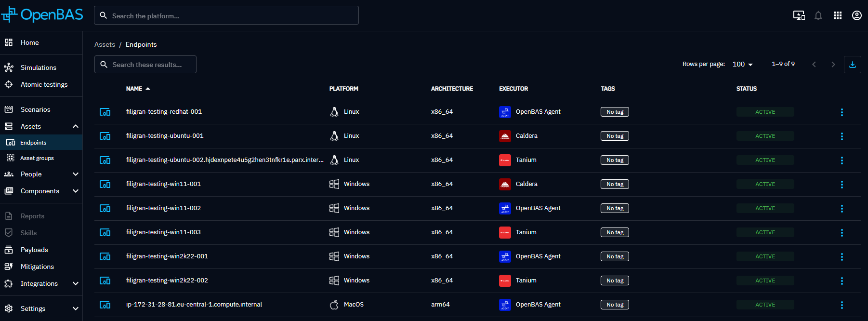Click the OpenBAS logo
The image size is (868, 321).
pos(42,15)
